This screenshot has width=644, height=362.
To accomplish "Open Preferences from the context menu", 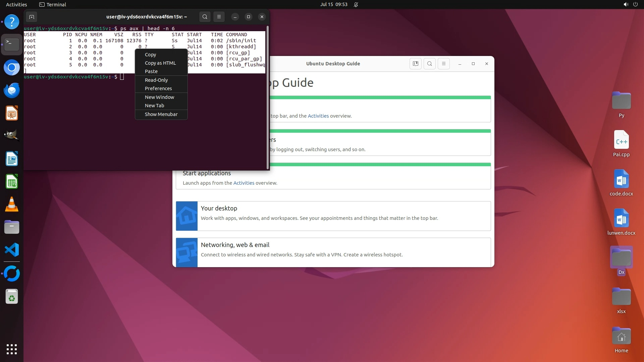I will 158,88.
